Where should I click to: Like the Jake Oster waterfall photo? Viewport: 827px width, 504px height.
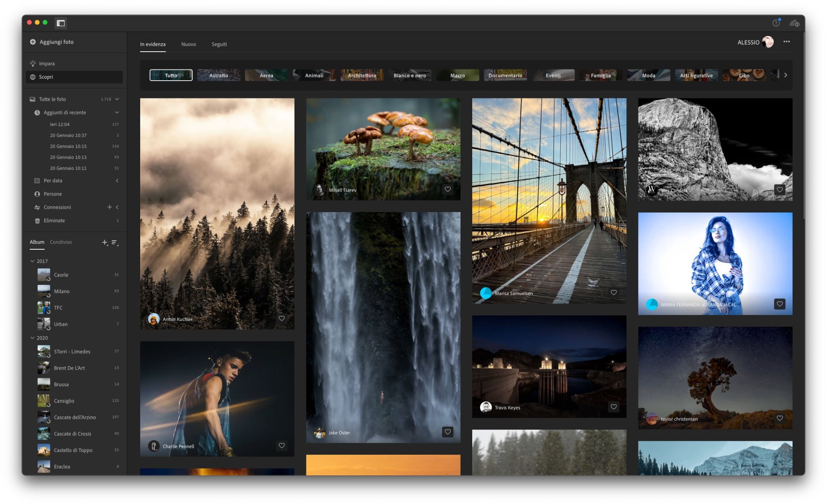447,432
